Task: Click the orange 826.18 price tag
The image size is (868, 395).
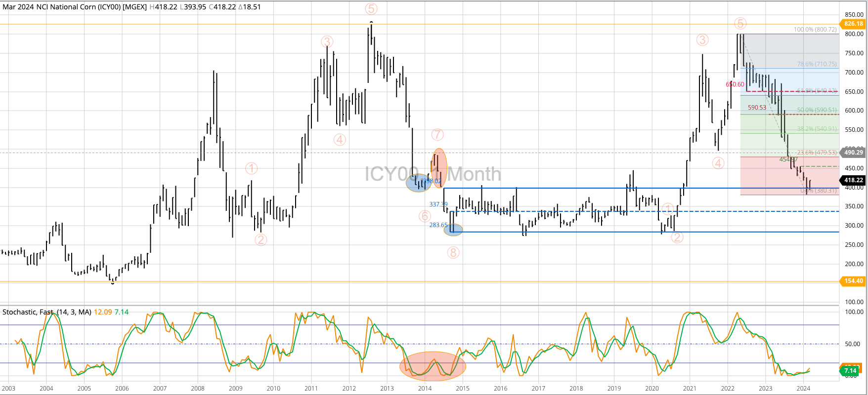Action: [x=853, y=24]
